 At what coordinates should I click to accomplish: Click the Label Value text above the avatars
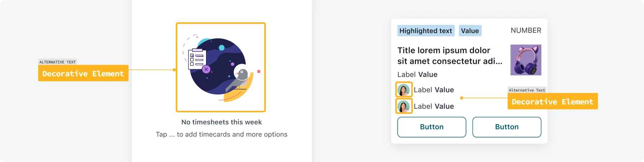(417, 75)
